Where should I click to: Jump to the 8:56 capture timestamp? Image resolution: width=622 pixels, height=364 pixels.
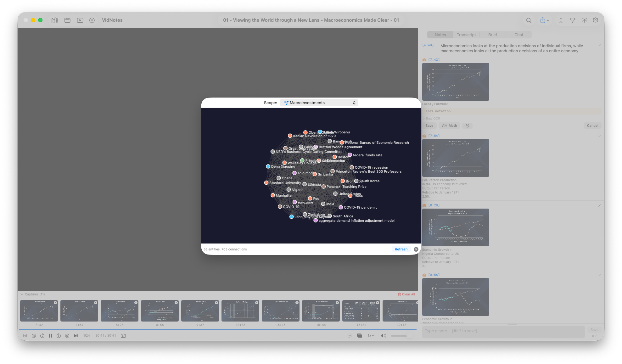pyautogui.click(x=434, y=275)
